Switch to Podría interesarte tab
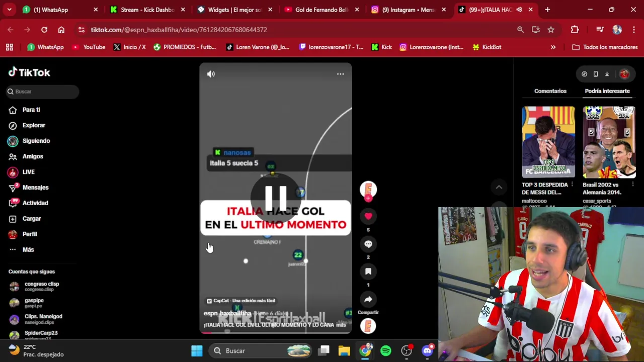This screenshot has height=362, width=644. pos(607,91)
